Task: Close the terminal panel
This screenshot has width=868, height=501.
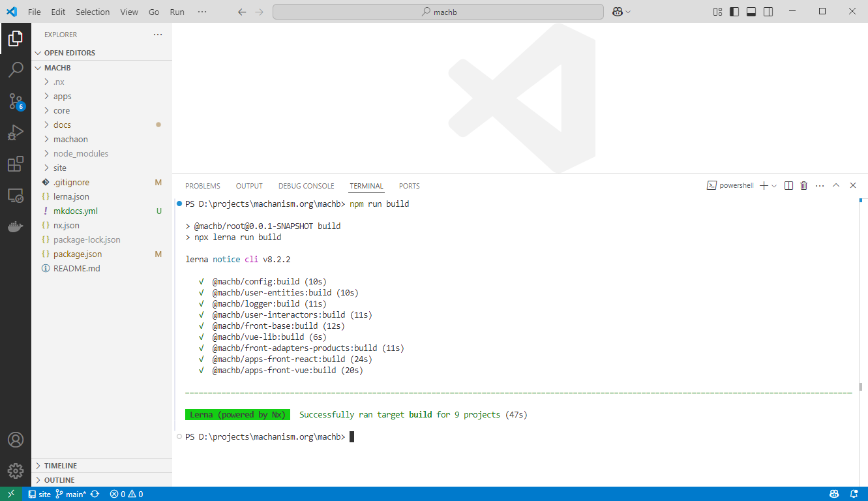Action: [852, 186]
